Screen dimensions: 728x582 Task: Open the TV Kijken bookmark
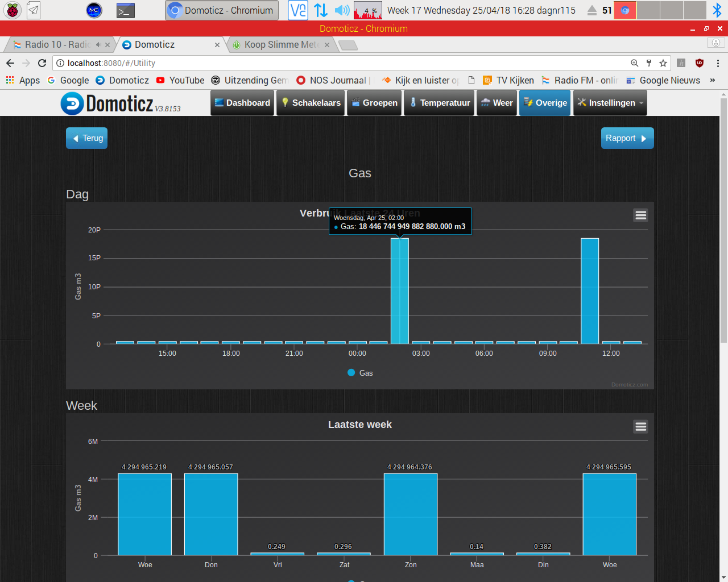click(508, 80)
